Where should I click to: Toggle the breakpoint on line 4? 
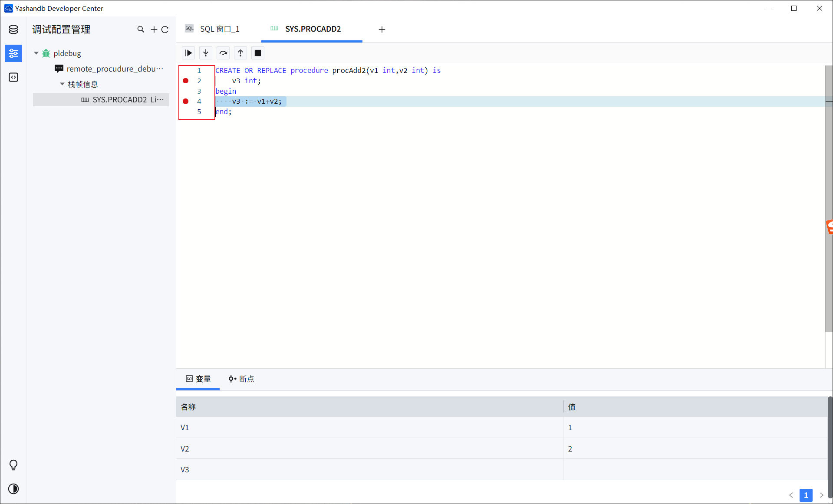186,101
